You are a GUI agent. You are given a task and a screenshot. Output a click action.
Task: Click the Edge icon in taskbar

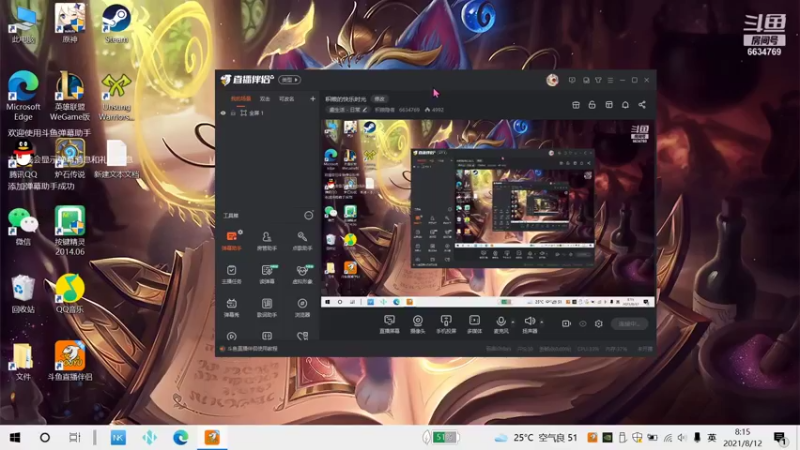pyautogui.click(x=180, y=438)
